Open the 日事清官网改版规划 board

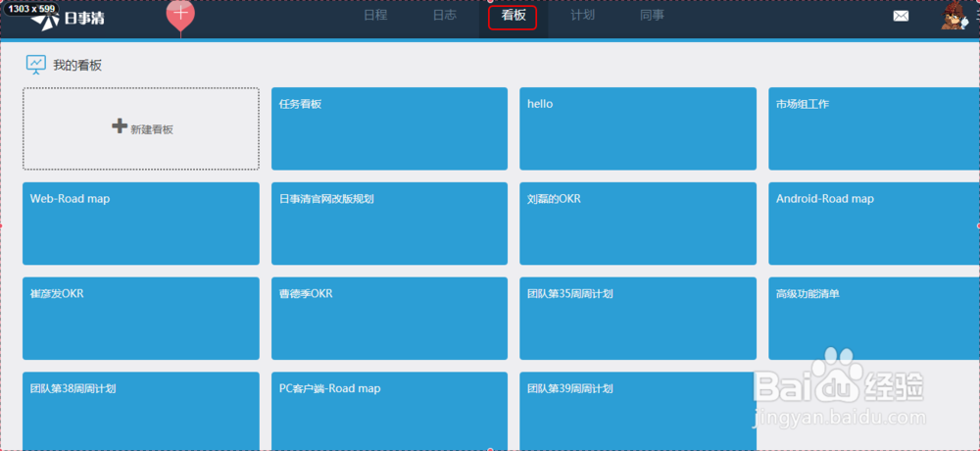(x=389, y=224)
